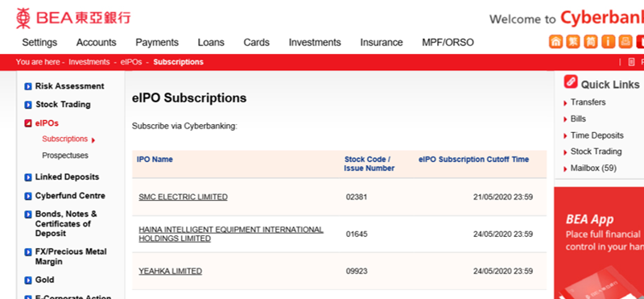This screenshot has width=644, height=299.
Task: Click the blue arrow icon beside FX/Precious Metal Margin
Action: [28, 252]
